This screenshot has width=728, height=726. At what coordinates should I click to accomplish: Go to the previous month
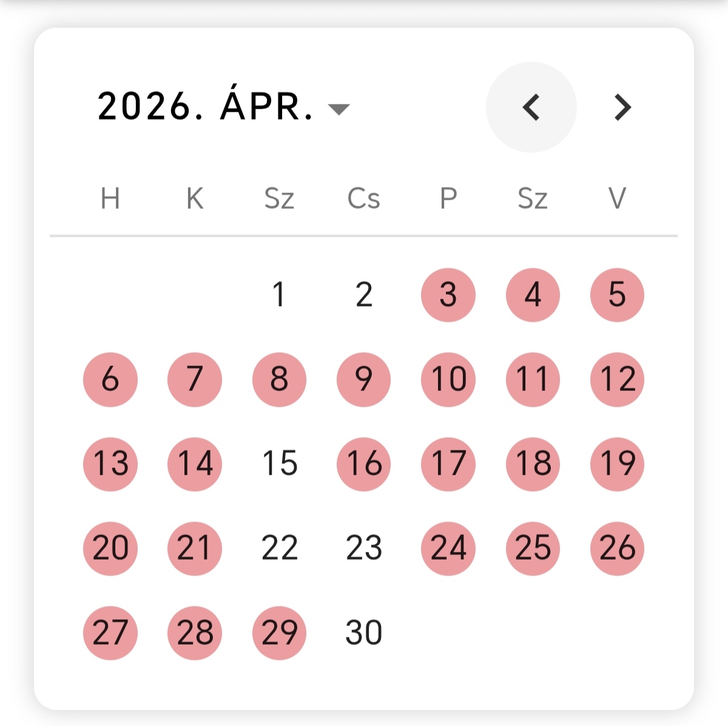531,107
